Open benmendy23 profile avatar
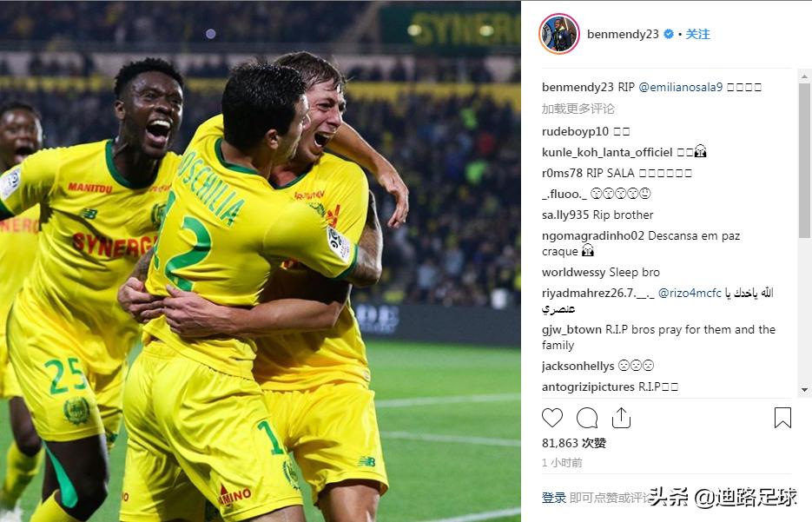The height and width of the screenshot is (522, 812). click(558, 34)
